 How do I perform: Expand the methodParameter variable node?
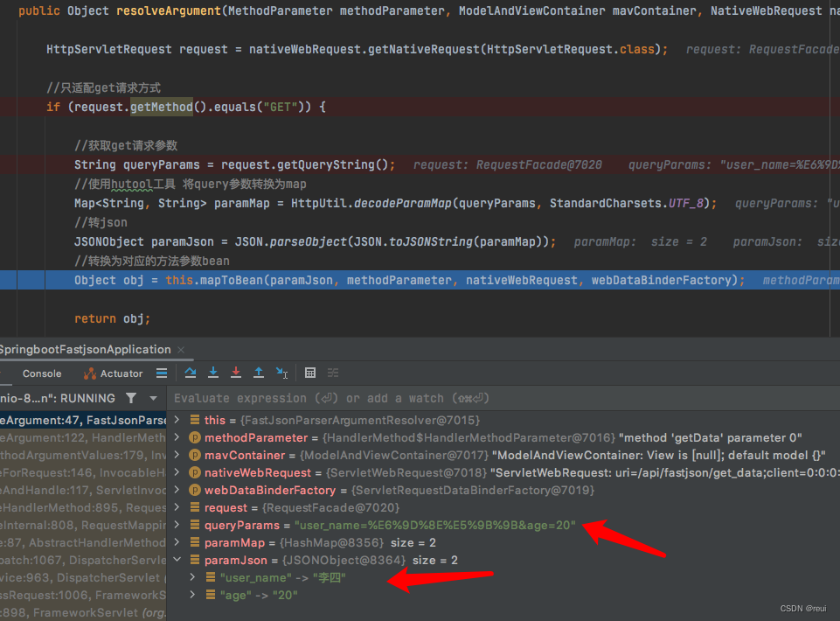(x=177, y=437)
